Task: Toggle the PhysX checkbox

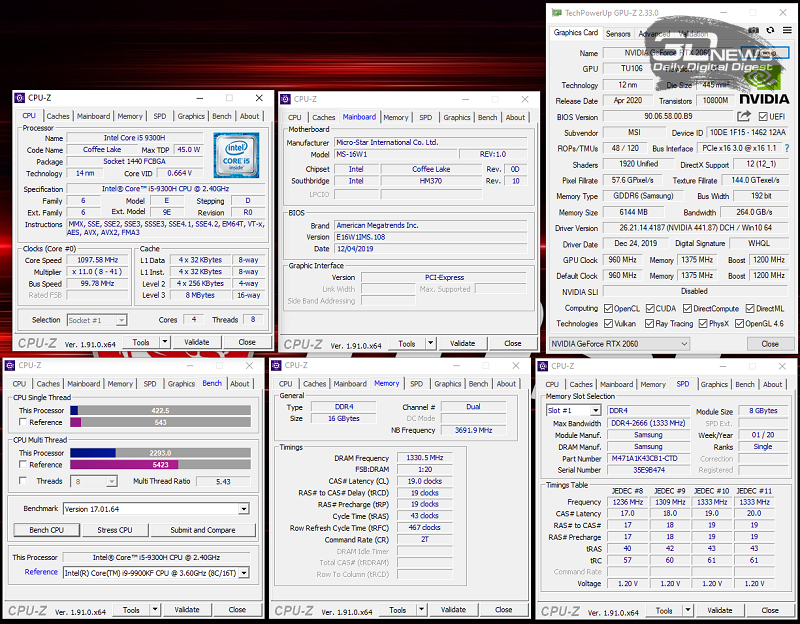Action: tap(703, 323)
